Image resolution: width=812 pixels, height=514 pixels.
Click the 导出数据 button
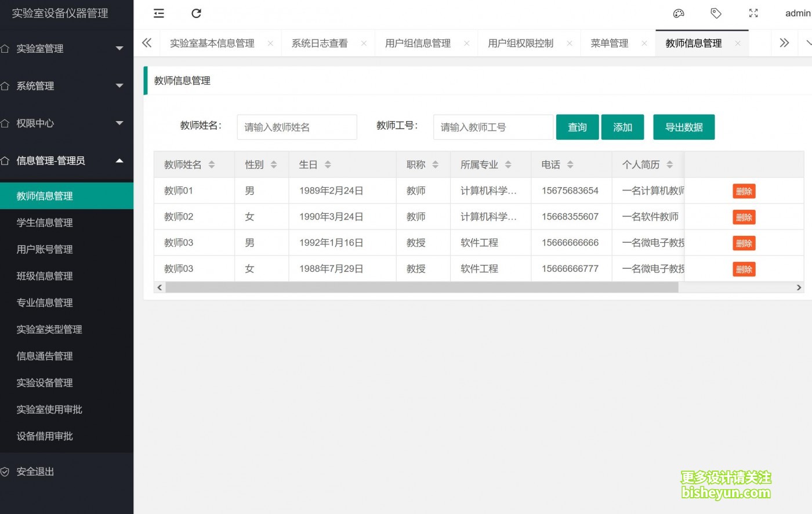(x=684, y=127)
